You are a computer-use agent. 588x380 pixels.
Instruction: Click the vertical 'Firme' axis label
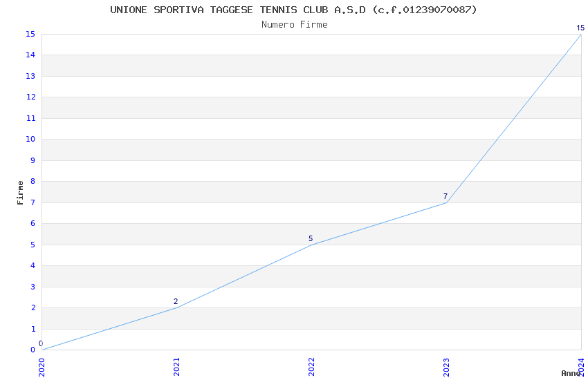(21, 192)
